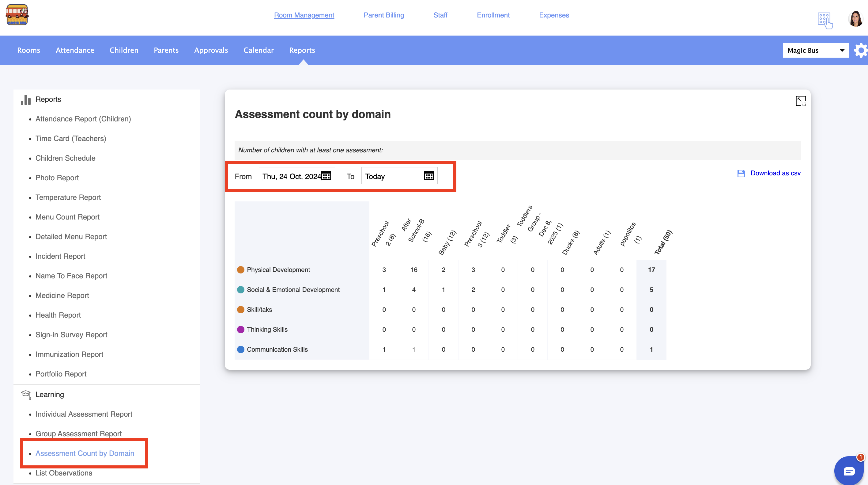
Task: Click the Today date field
Action: (375, 176)
